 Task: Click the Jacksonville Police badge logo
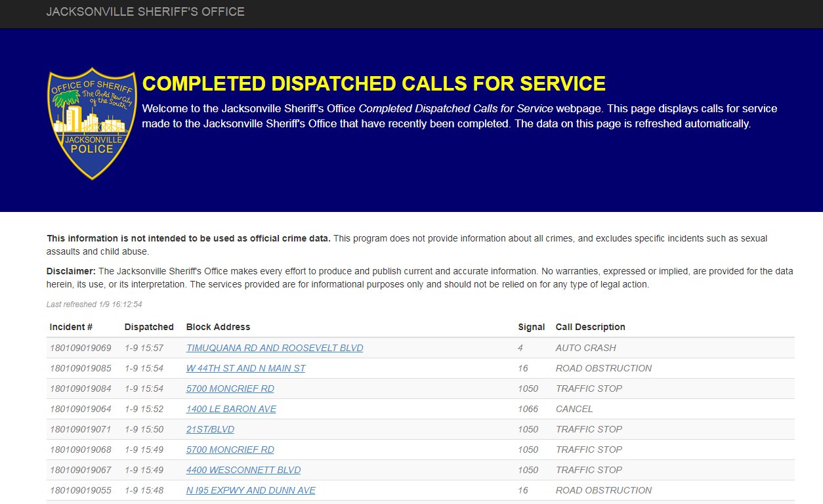click(x=93, y=123)
